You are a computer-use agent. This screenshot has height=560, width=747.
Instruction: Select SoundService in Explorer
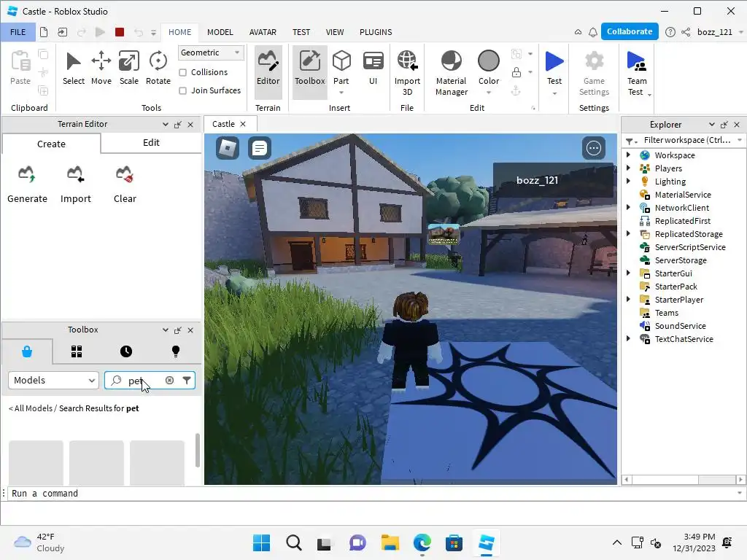point(680,326)
